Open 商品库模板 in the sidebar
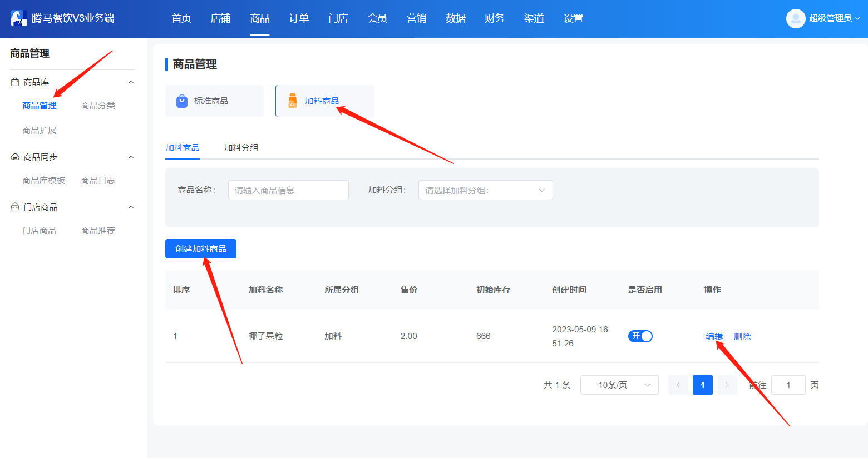The image size is (868, 458). pos(44,181)
